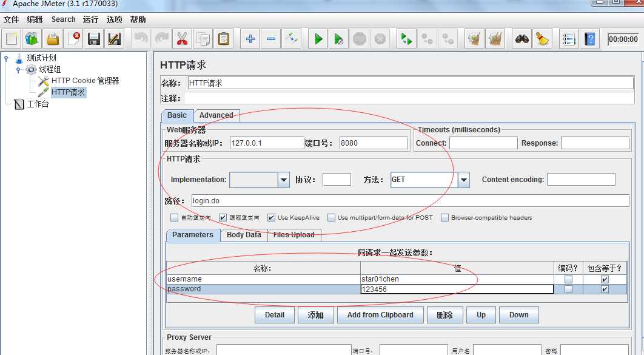Screen dimensions: 644x355
Task: Click the Down button
Action: coord(518,315)
